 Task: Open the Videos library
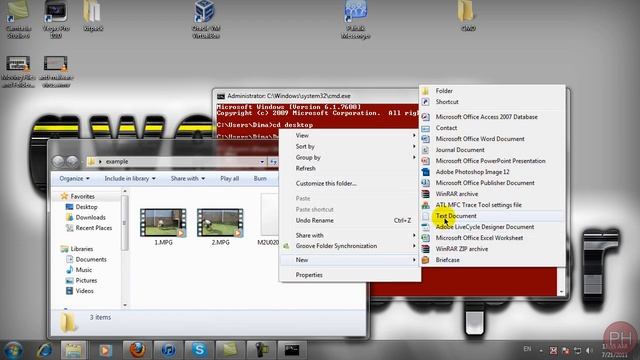point(84,291)
